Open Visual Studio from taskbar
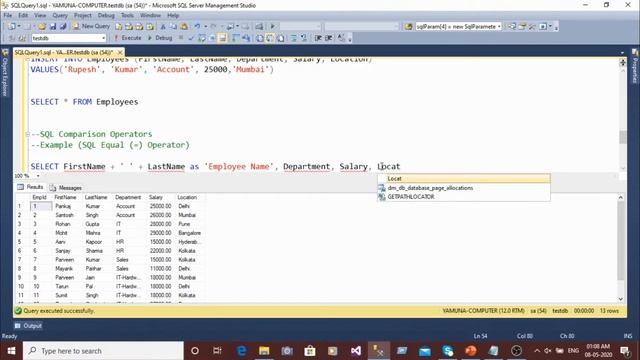The image size is (640, 360). [x=356, y=351]
